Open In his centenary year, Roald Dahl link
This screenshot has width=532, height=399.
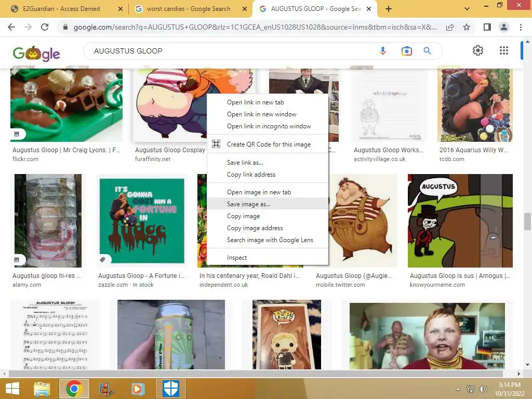(249, 276)
